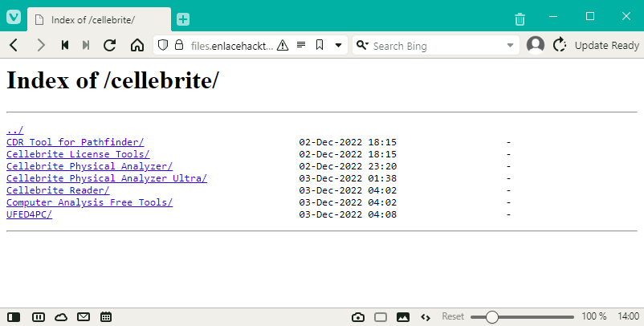
Task: Click the warning triangle in address bar
Action: click(283, 45)
